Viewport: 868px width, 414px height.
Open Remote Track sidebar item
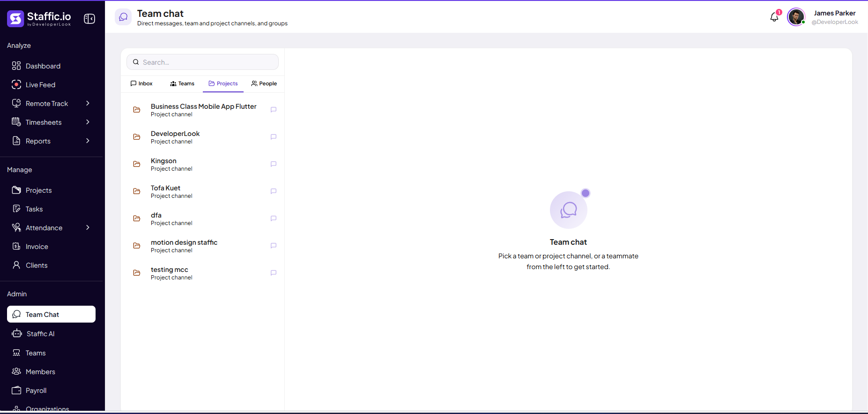point(51,104)
